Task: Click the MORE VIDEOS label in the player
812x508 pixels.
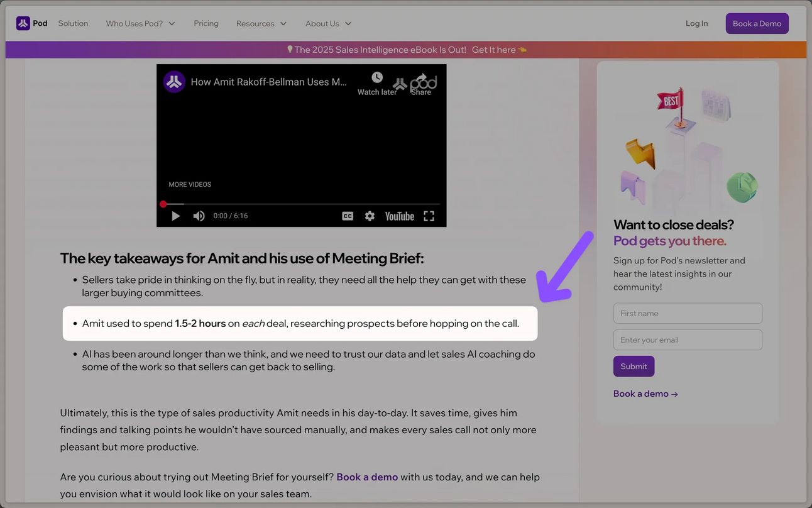Action: click(190, 184)
